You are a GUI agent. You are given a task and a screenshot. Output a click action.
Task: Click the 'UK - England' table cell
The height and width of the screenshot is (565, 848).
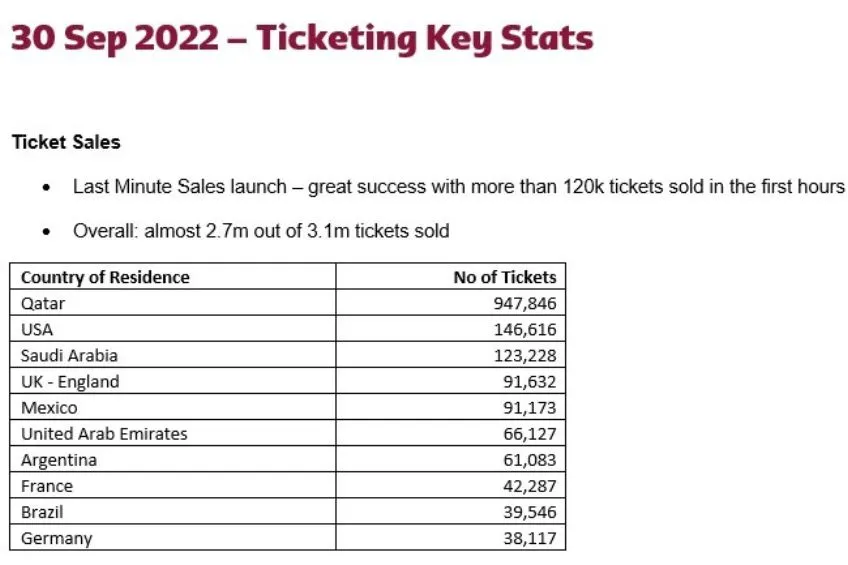pyautogui.click(x=70, y=381)
